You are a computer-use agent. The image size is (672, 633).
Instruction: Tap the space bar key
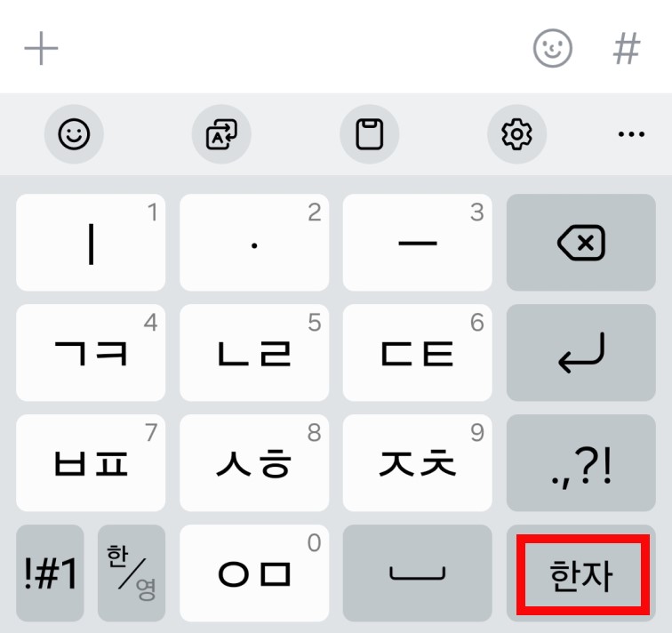(418, 573)
